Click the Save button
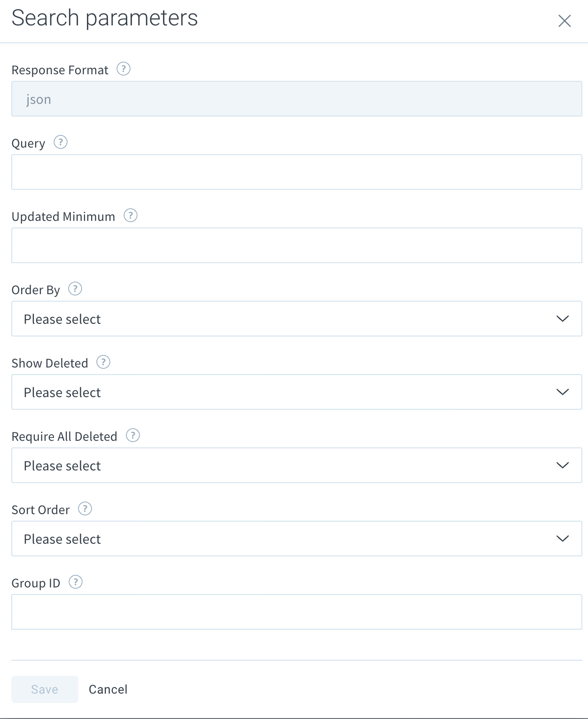Image resolution: width=588 pixels, height=719 pixels. [45, 689]
